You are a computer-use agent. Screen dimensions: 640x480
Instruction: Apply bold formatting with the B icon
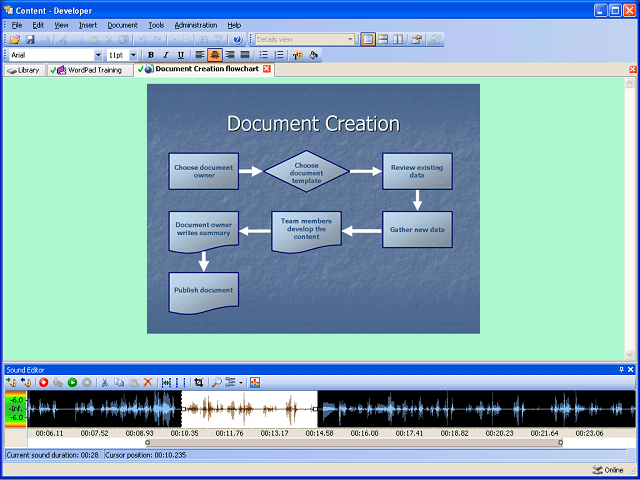tap(151, 55)
